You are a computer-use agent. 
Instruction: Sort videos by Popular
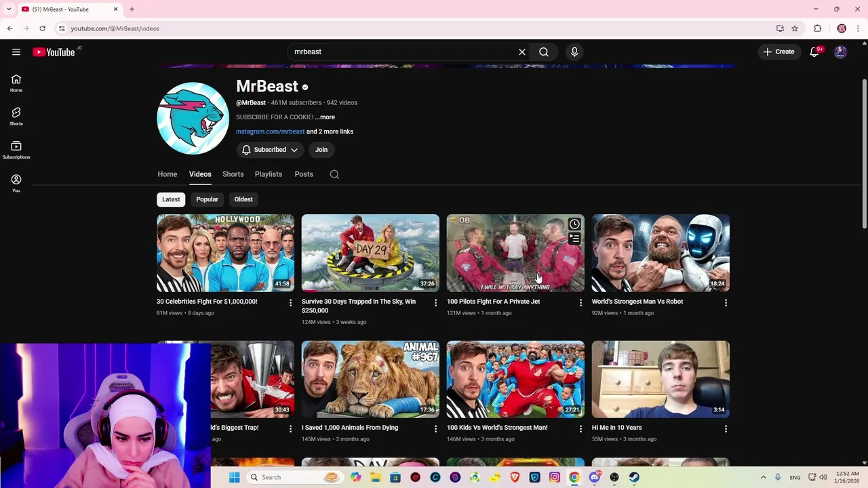(x=207, y=199)
